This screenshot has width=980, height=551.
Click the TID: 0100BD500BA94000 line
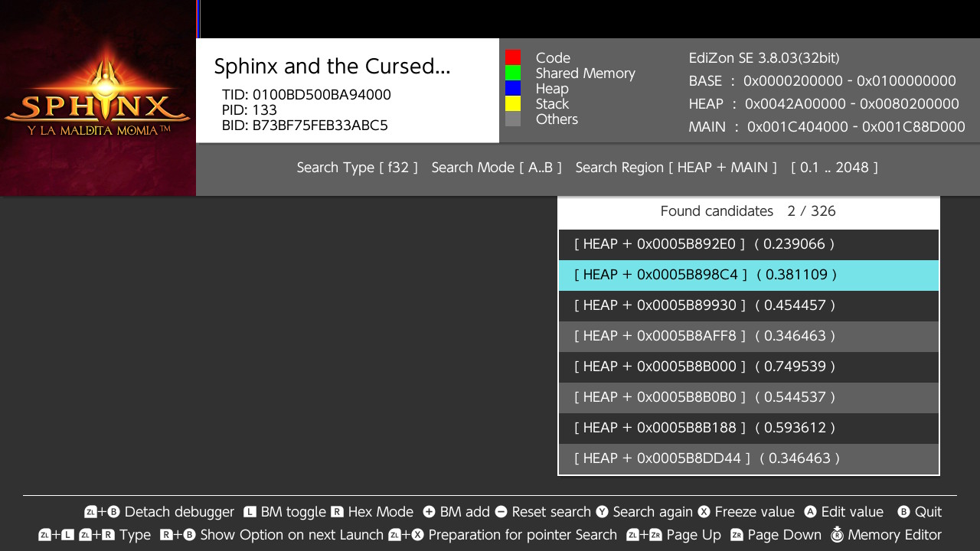[x=306, y=95]
